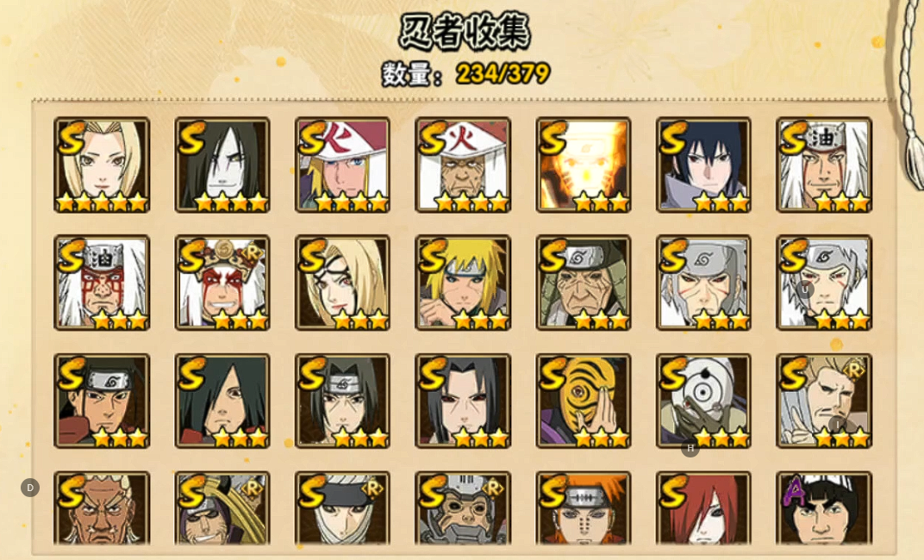Click the small gray U badge marker
The width and height of the screenshot is (924, 560).
click(x=805, y=289)
